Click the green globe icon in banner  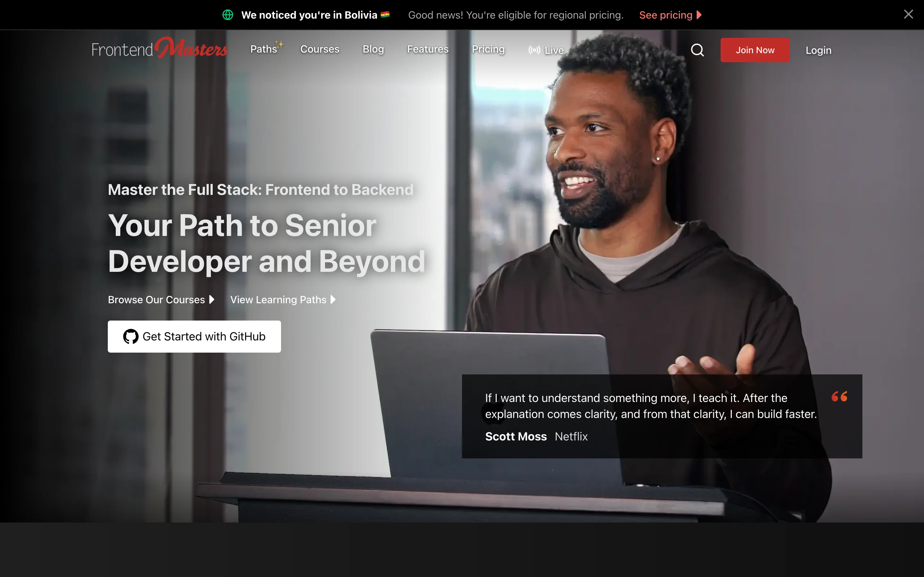coord(228,15)
